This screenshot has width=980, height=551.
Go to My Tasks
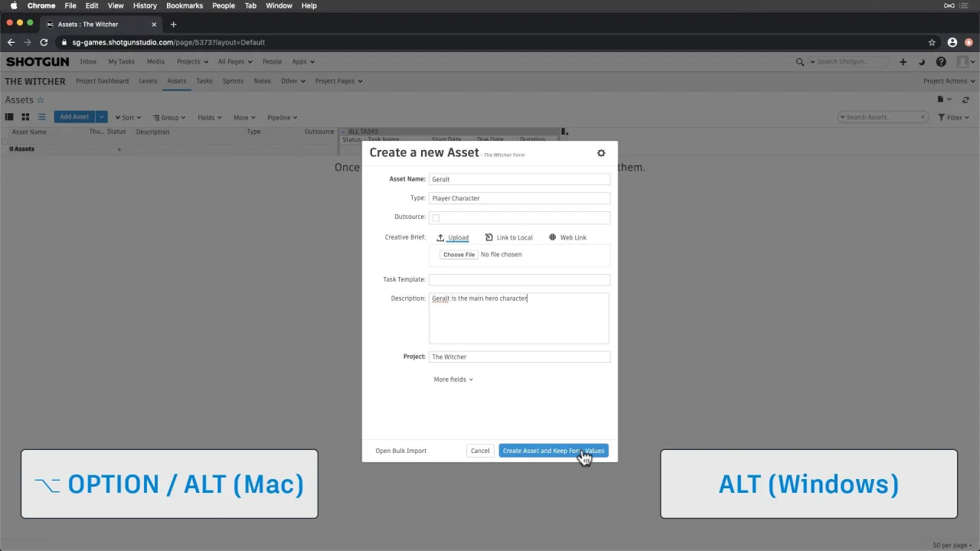[121, 62]
